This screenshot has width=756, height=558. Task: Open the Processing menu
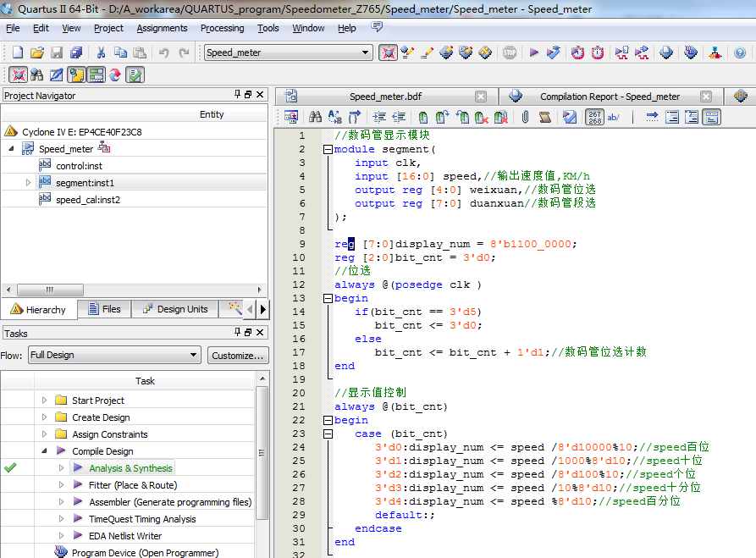(223, 28)
